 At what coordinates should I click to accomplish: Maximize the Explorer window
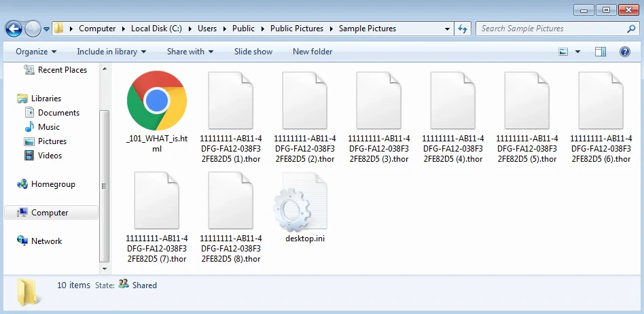pos(605,10)
